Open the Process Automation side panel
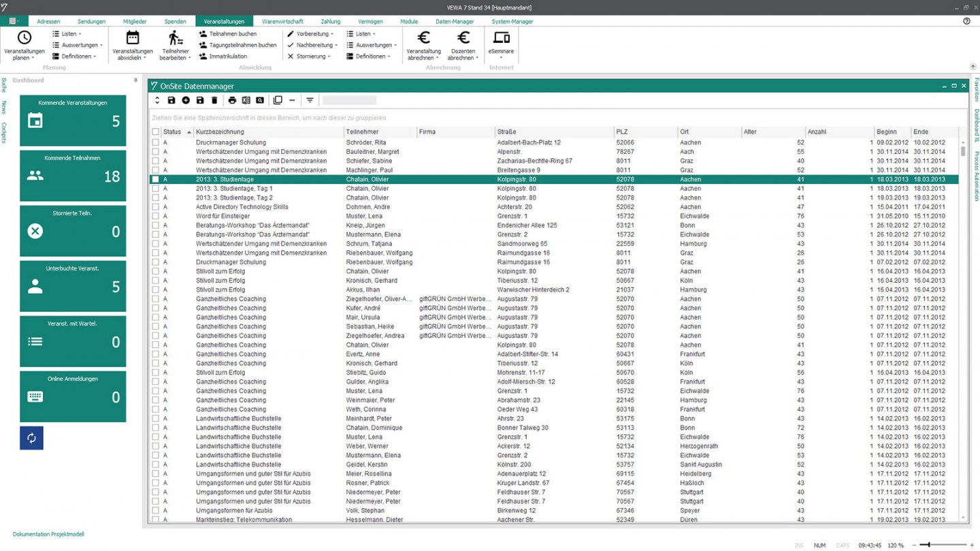 [976, 176]
